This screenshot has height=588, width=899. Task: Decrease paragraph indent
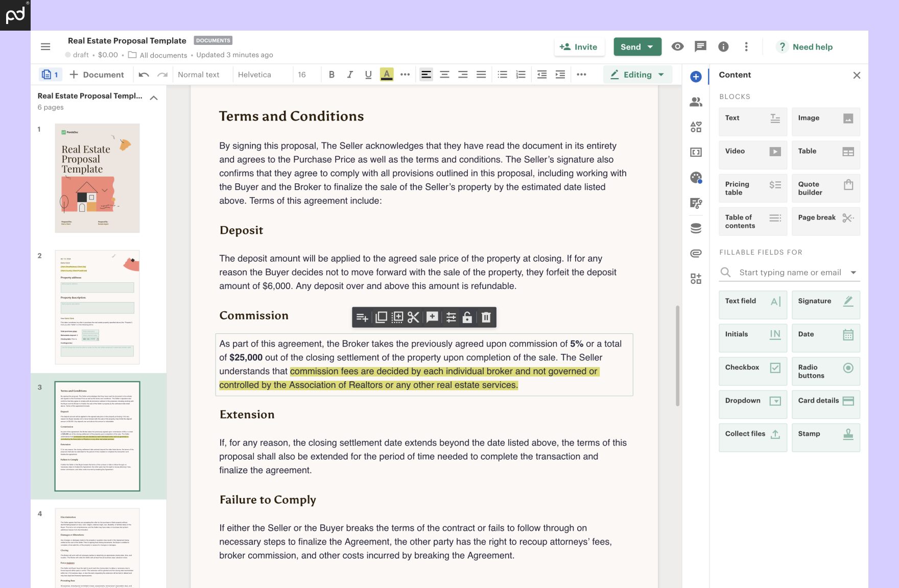(x=542, y=75)
